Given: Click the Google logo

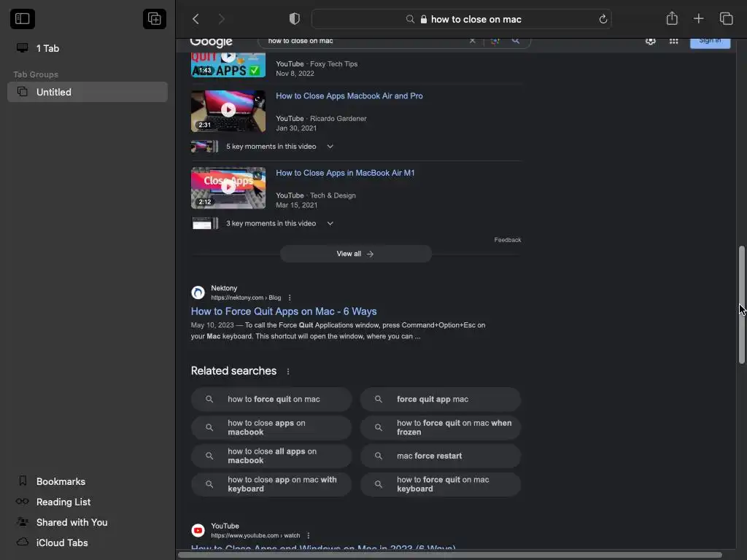Looking at the screenshot, I should (211, 42).
